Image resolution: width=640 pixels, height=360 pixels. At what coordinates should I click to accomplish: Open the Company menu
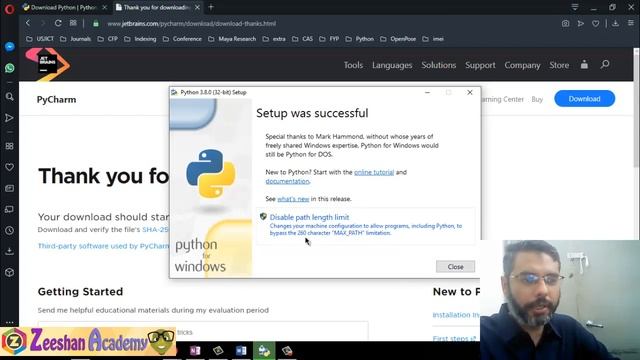click(522, 65)
